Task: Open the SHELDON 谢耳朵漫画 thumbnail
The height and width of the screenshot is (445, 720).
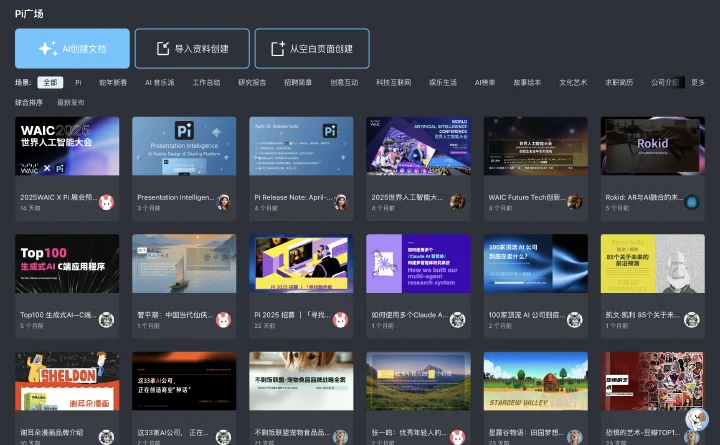Action: [67, 381]
